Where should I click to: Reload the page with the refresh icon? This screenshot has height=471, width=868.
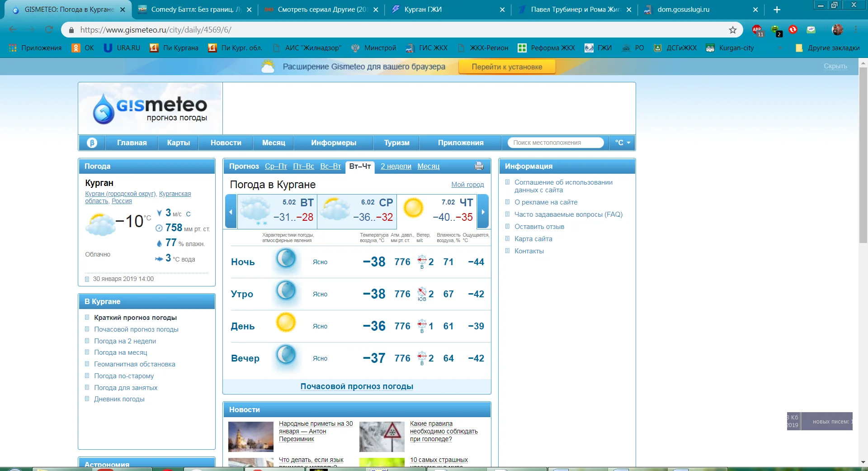(49, 30)
